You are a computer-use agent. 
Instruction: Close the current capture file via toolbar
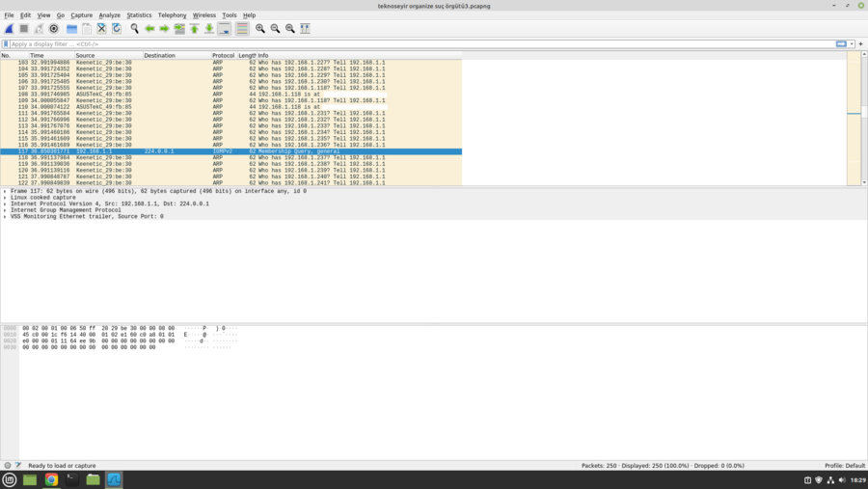click(x=101, y=29)
